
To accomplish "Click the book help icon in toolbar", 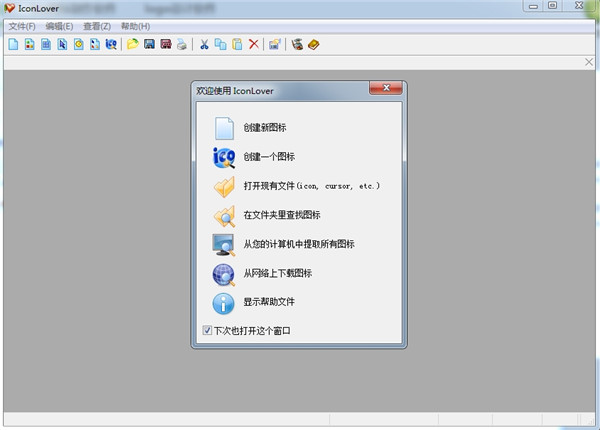I will point(313,45).
